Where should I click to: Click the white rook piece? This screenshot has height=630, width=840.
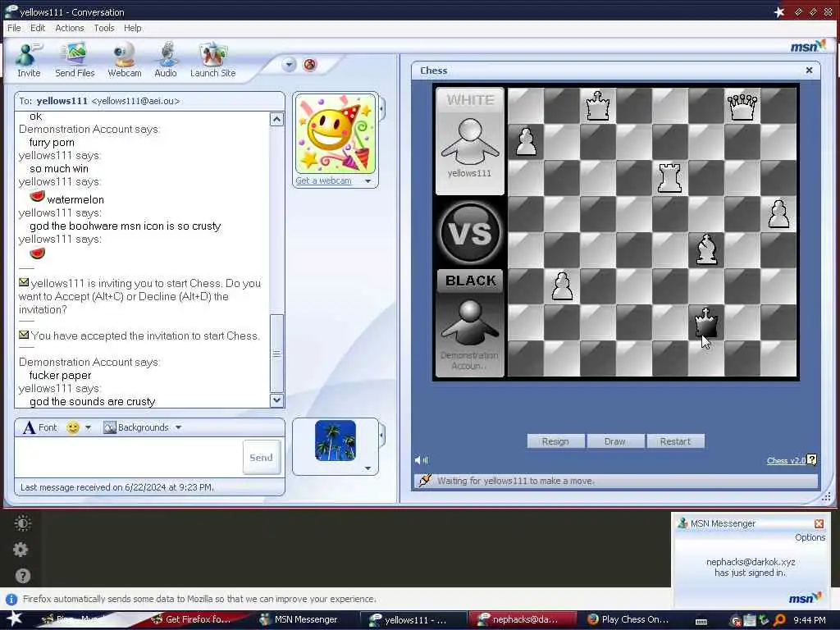(x=669, y=177)
